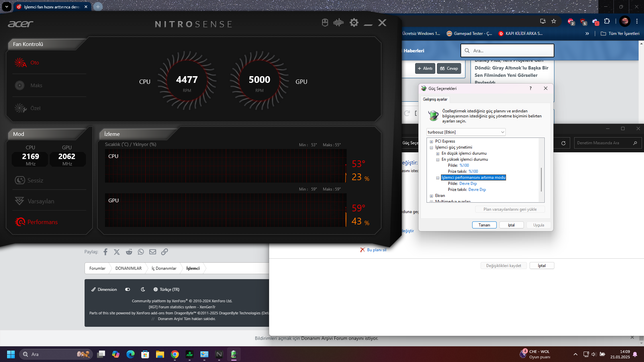Open Türkçe (TR) language chooser
This screenshot has height=362, width=644.
(x=166, y=290)
